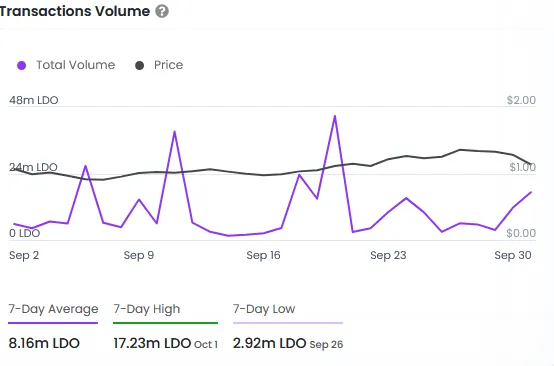Toggle the Price legend series
The height and width of the screenshot is (366, 554).
click(159, 65)
